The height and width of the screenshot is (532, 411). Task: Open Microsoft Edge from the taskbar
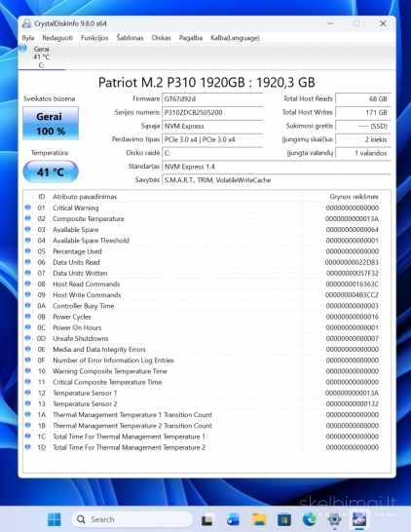click(310, 519)
